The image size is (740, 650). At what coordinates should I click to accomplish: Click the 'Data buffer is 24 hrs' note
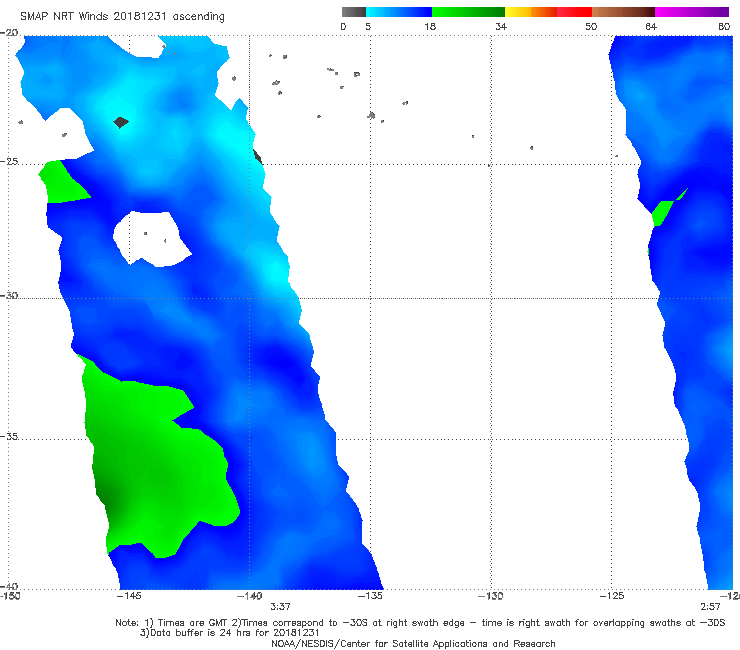click(x=230, y=633)
